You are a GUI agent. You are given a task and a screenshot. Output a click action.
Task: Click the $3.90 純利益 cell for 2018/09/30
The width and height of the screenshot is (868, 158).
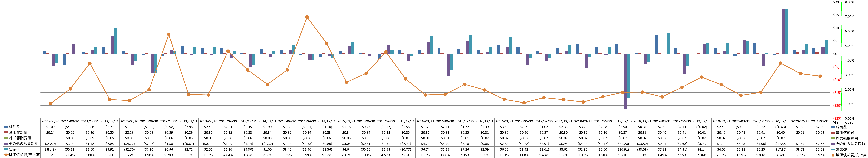(x=623, y=127)
